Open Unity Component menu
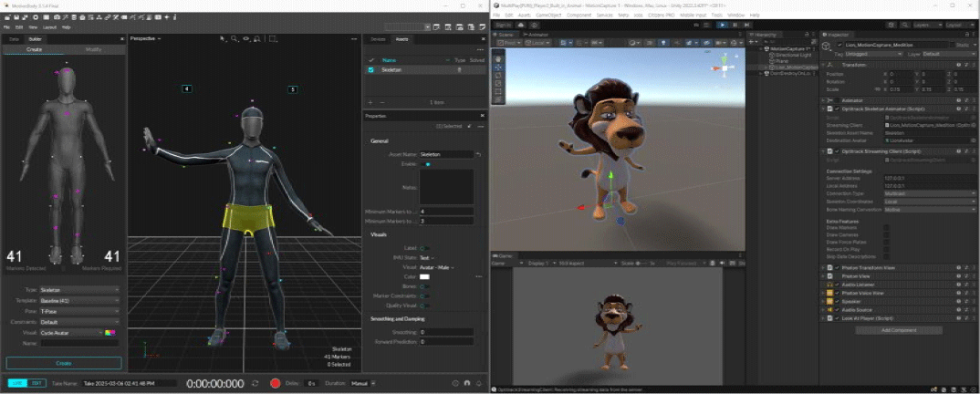The height and width of the screenshot is (394, 980). click(579, 15)
